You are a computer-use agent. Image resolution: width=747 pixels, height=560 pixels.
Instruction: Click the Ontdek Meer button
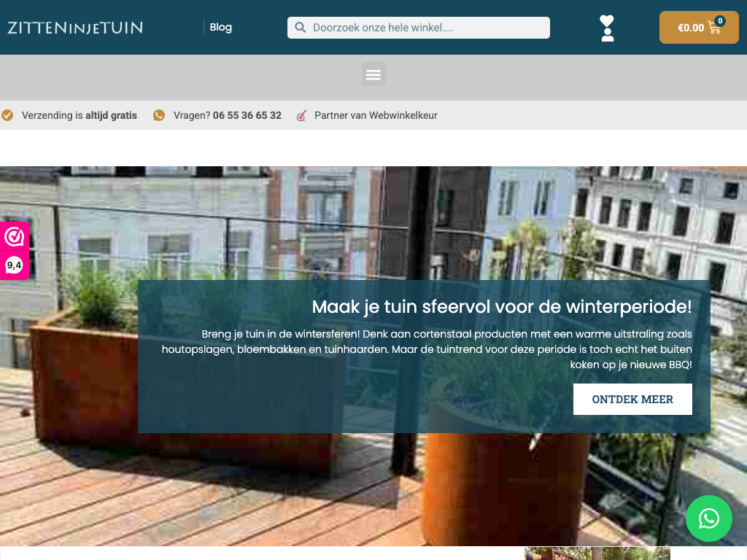click(x=632, y=399)
